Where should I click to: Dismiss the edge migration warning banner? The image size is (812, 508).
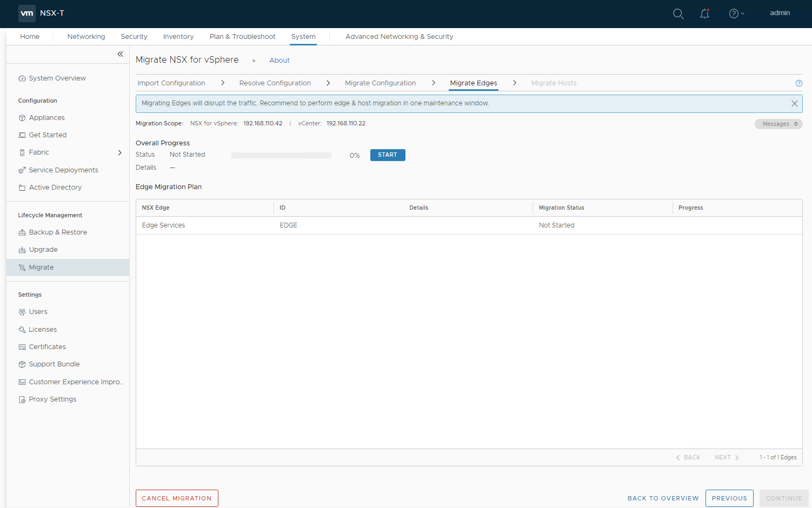pyautogui.click(x=795, y=103)
